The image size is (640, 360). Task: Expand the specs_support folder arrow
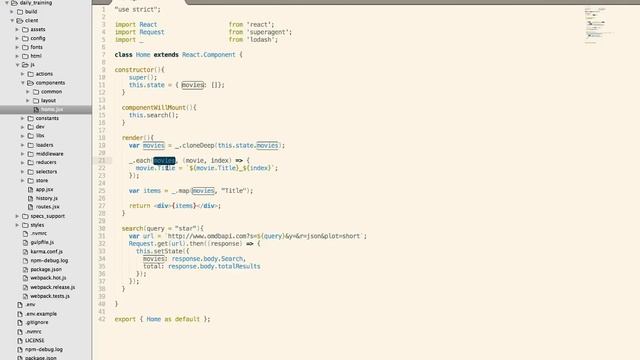point(18,216)
